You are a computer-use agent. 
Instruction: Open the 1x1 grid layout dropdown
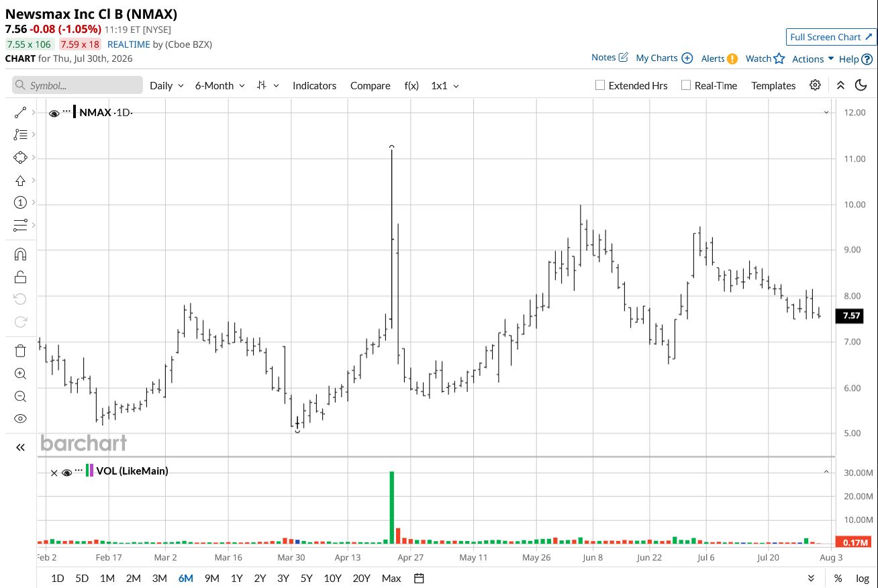(x=445, y=85)
